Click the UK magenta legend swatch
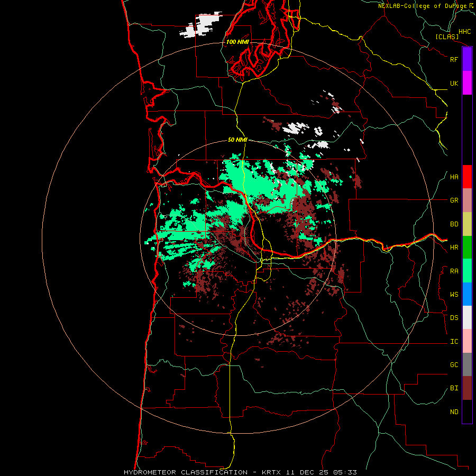This screenshot has height=476, width=476. point(467,83)
